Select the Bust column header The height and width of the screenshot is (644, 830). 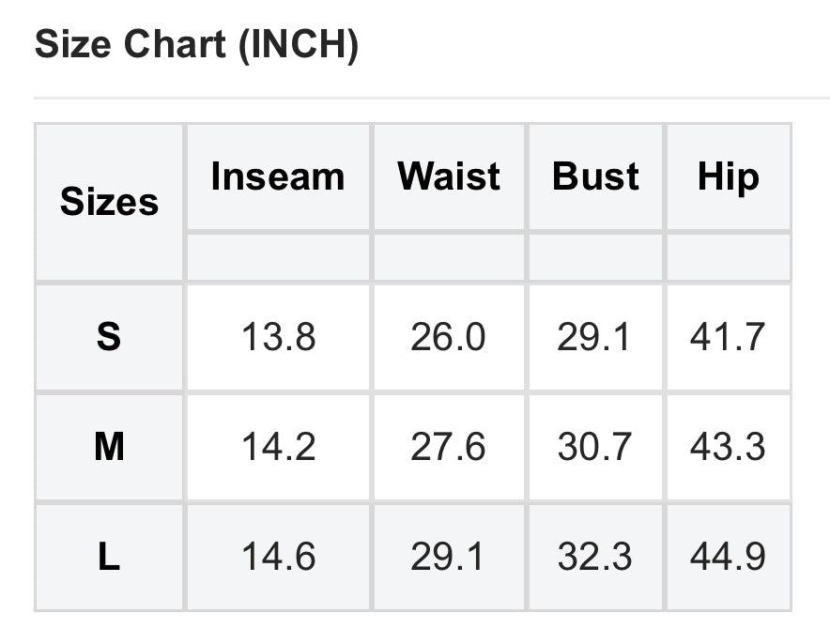coord(595,176)
